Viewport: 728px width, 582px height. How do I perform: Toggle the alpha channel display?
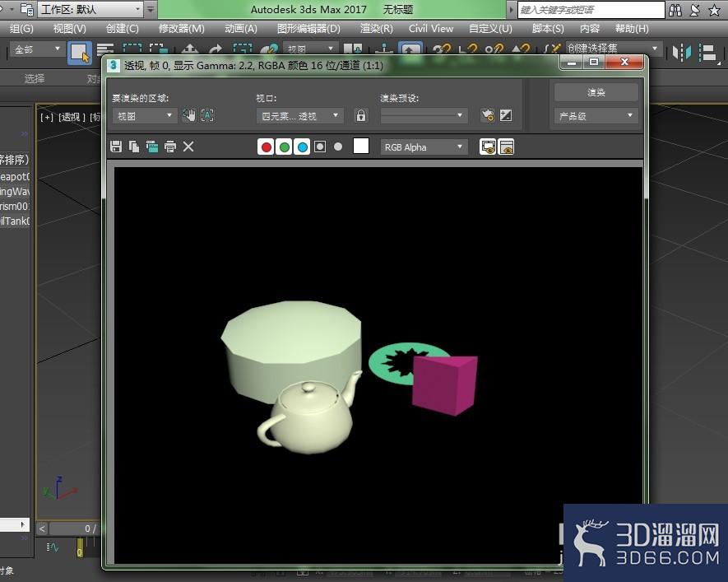pos(320,147)
